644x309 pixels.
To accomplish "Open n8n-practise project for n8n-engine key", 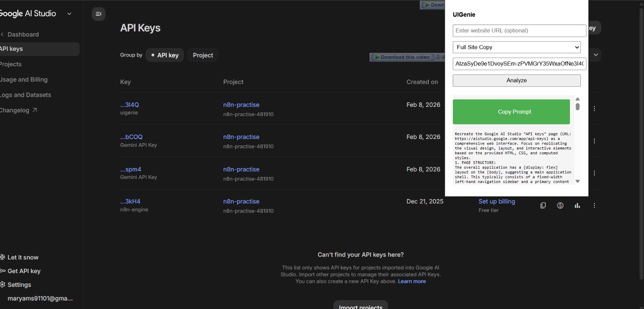I will pyautogui.click(x=242, y=201).
